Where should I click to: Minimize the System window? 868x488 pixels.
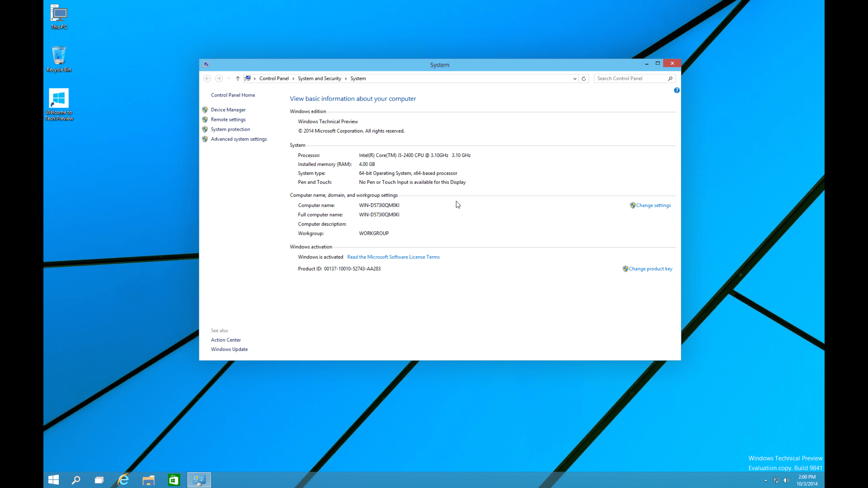click(x=647, y=63)
